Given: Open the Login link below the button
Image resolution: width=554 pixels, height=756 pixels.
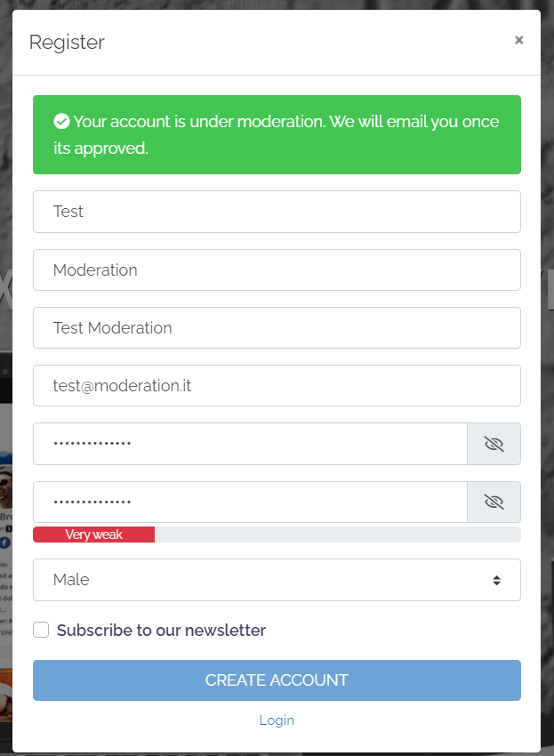Looking at the screenshot, I should [277, 720].
